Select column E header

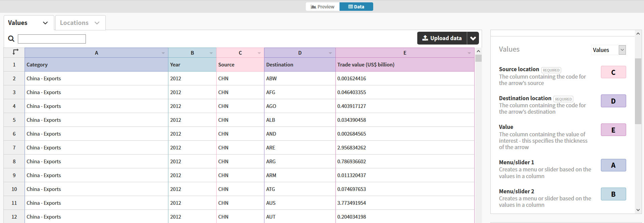(x=405, y=53)
